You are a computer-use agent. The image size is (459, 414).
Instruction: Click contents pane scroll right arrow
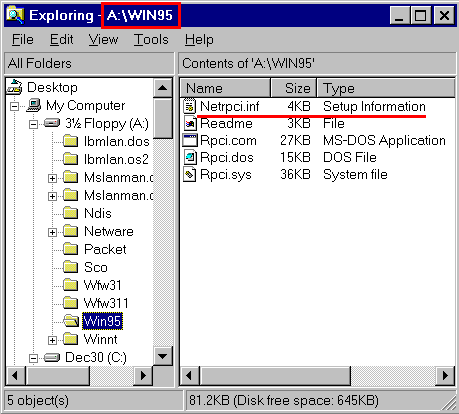click(x=445, y=376)
